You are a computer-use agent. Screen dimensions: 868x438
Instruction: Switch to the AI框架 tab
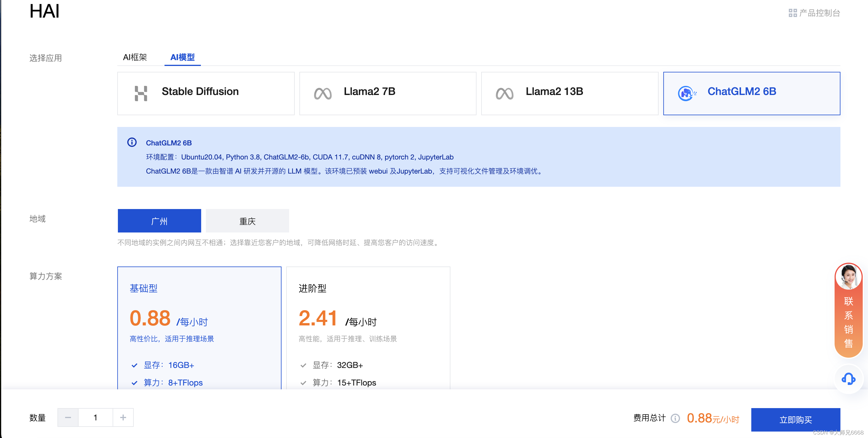(135, 57)
